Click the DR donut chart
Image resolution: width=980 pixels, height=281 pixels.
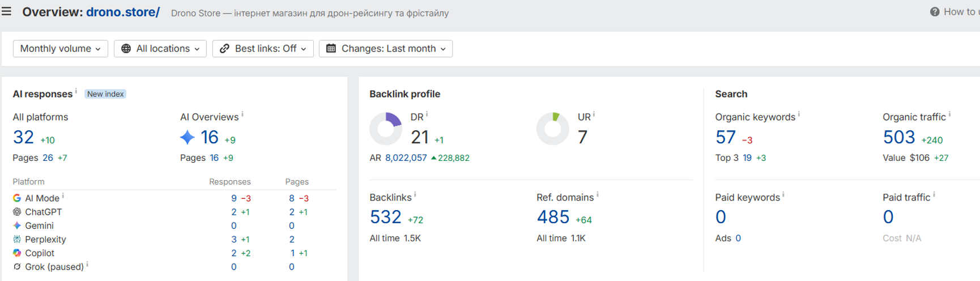click(386, 129)
